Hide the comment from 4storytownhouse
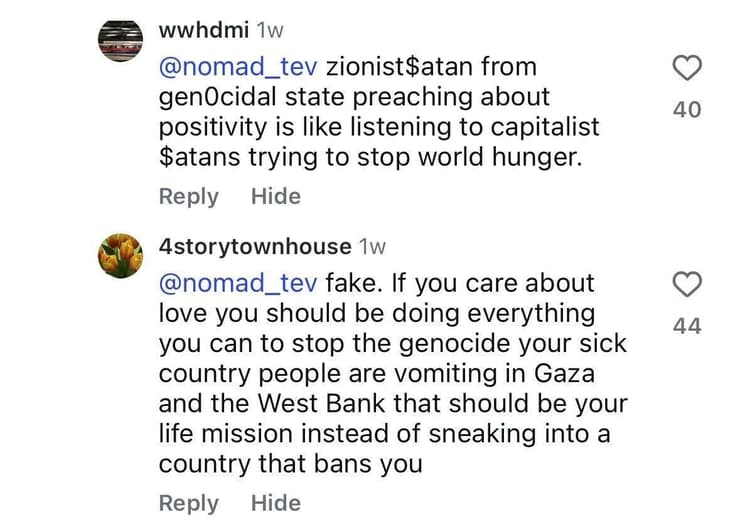This screenshot has width=740, height=522. tap(276, 503)
